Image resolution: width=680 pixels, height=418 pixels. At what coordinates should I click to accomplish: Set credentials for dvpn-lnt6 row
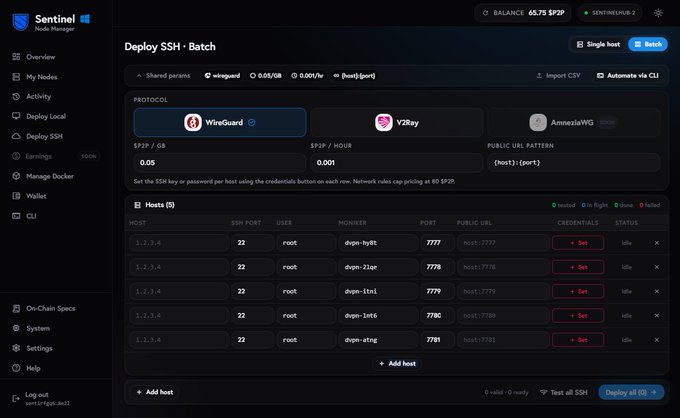[x=578, y=316]
